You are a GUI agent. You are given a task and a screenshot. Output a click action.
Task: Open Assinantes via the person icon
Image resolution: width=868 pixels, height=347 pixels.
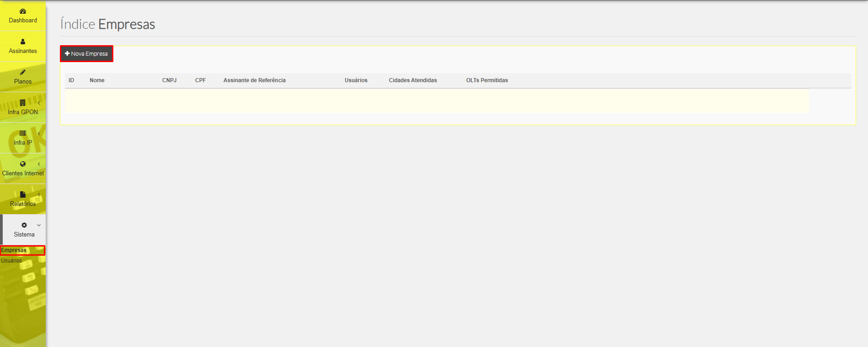click(x=23, y=42)
